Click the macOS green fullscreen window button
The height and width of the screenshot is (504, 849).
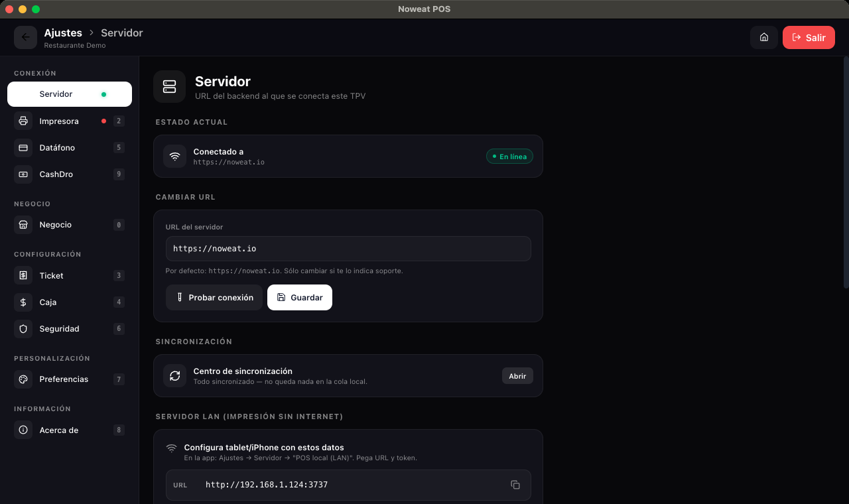click(36, 9)
